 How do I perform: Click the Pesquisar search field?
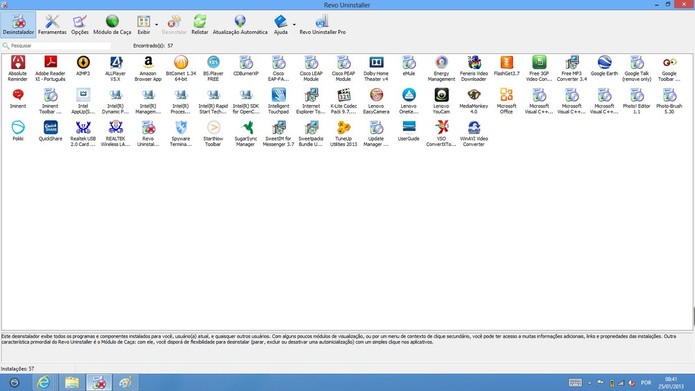pos(57,46)
